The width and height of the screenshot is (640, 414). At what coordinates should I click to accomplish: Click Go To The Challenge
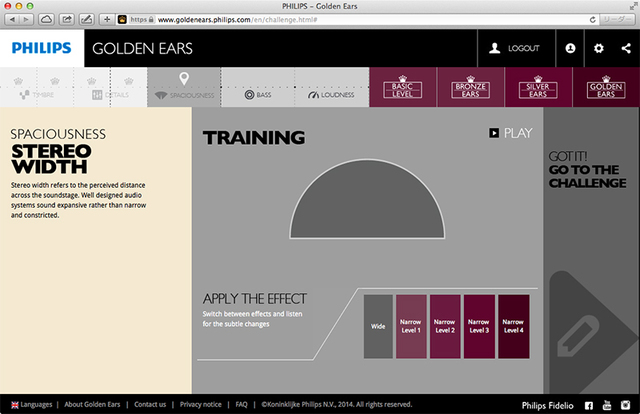pyautogui.click(x=587, y=170)
